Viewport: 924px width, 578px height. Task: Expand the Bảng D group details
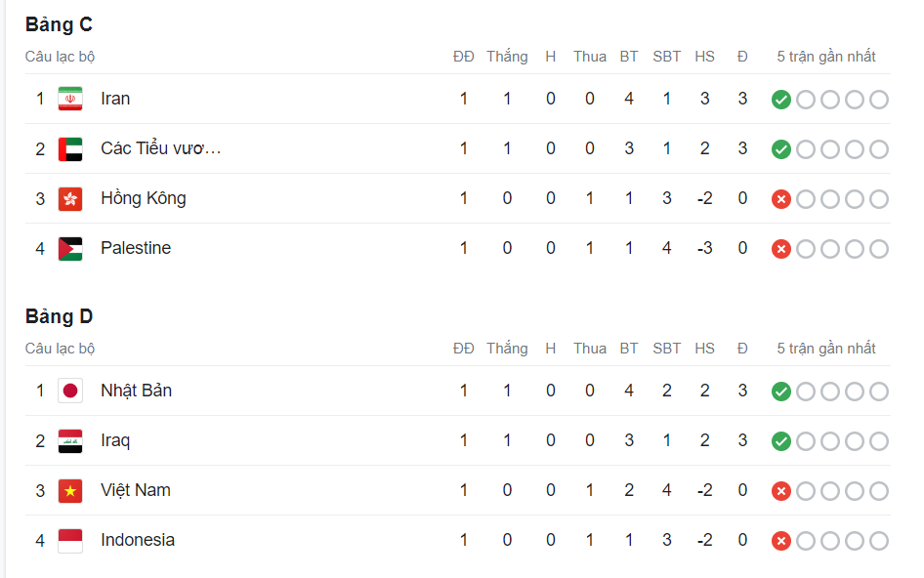[59, 316]
